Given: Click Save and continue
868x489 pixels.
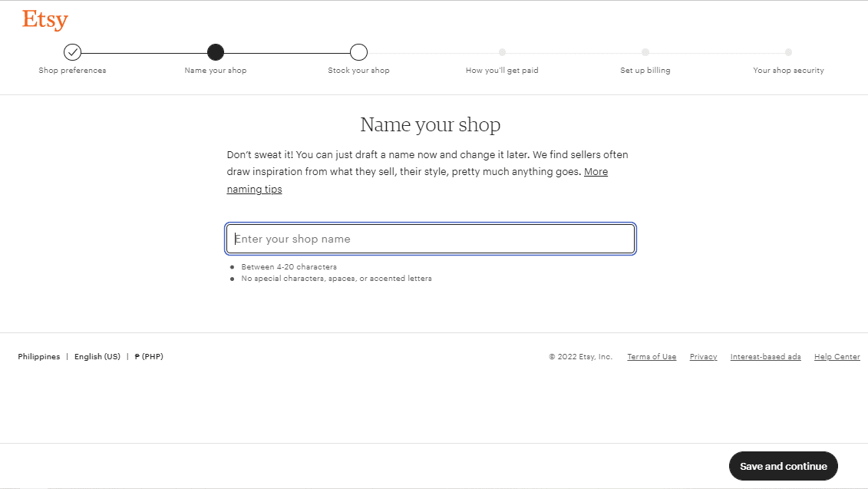Looking at the screenshot, I should 783,466.
